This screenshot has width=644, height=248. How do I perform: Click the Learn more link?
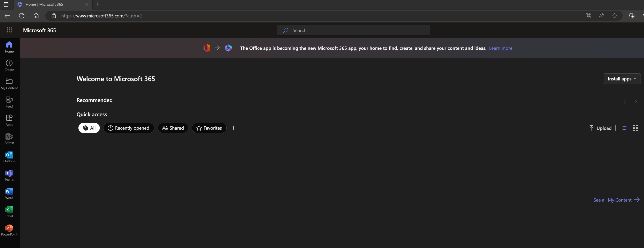[x=501, y=48]
